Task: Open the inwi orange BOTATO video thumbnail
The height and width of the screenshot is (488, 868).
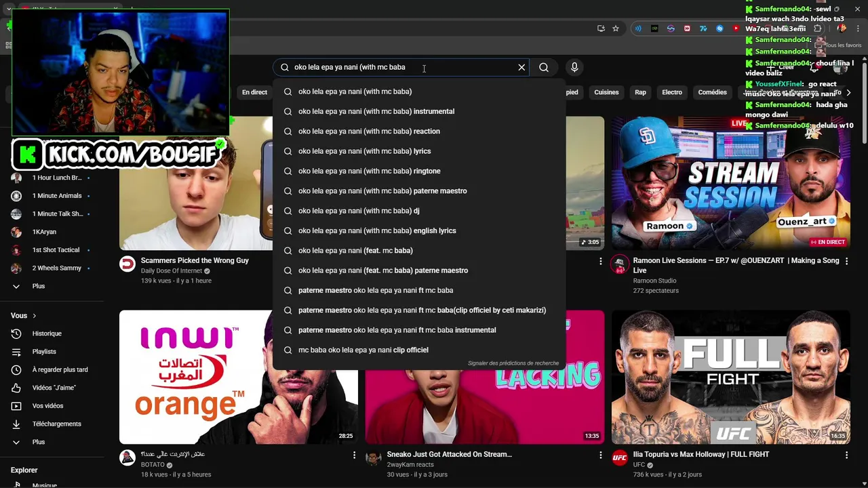Action: tap(239, 377)
